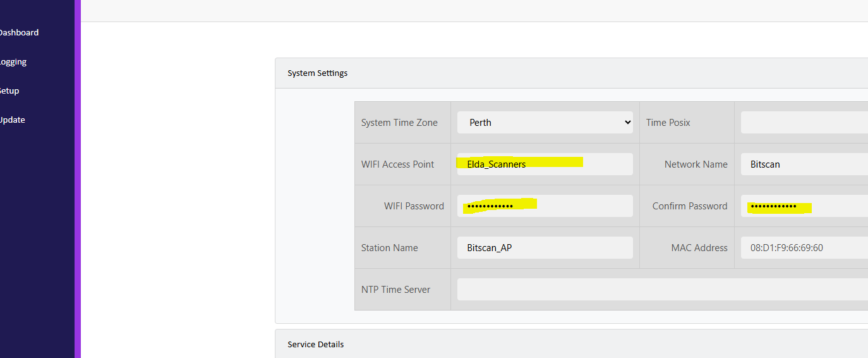Click the purple sidebar divider strip

pyautogui.click(x=78, y=179)
